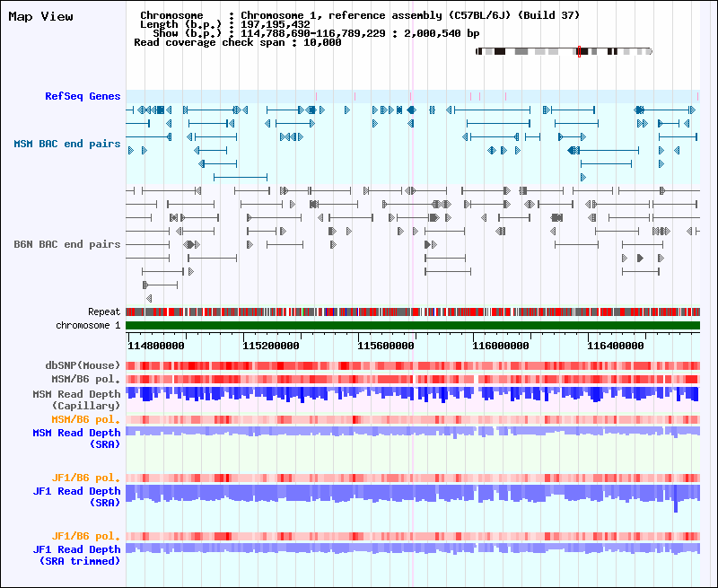718x588 pixels.
Task: Click the JF1 SRA trimmed read depth histogram
Action: tap(413, 549)
